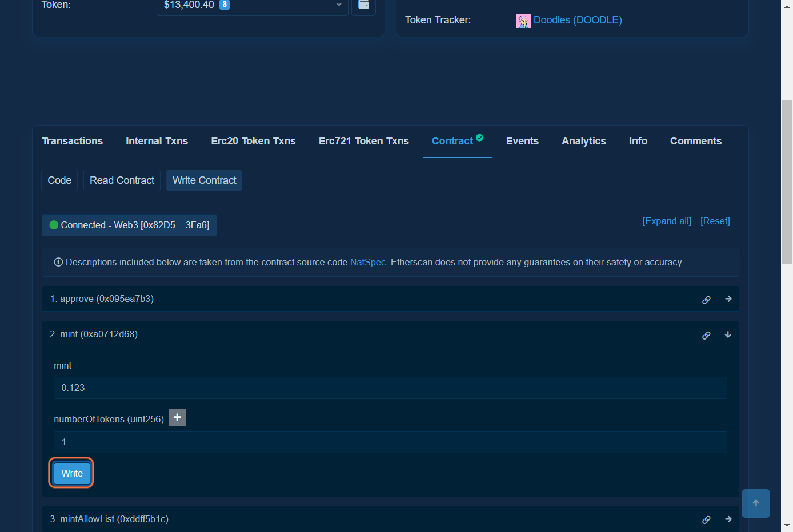
Task: Open the Token holdings dropdown
Action: pyautogui.click(x=252, y=6)
